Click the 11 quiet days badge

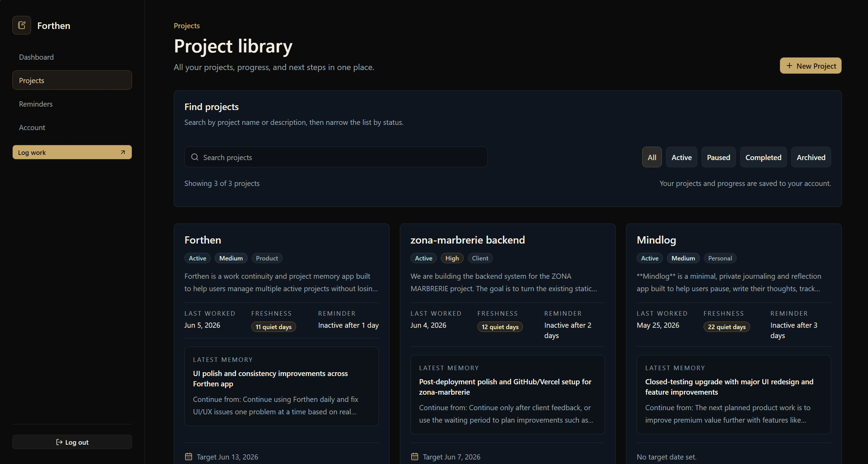point(273,327)
